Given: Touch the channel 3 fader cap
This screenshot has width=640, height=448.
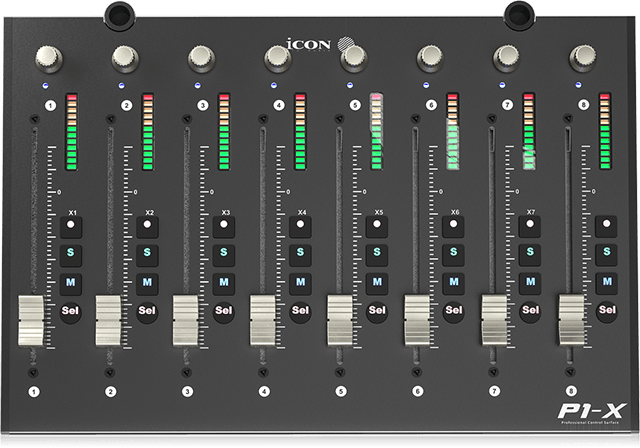Looking at the screenshot, I should (185, 321).
